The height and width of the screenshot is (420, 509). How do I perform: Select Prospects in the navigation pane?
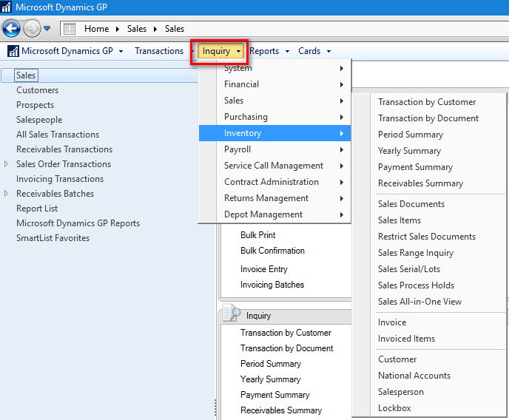coord(35,105)
